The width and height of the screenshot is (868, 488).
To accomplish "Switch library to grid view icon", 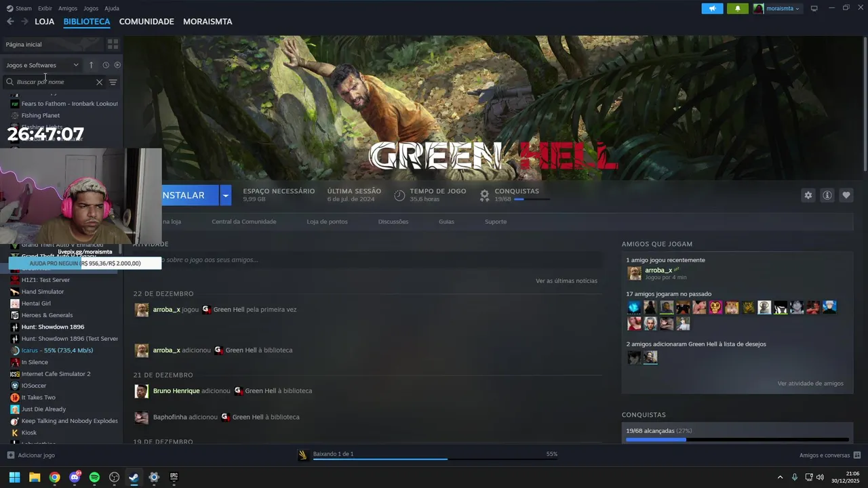I will point(113,44).
